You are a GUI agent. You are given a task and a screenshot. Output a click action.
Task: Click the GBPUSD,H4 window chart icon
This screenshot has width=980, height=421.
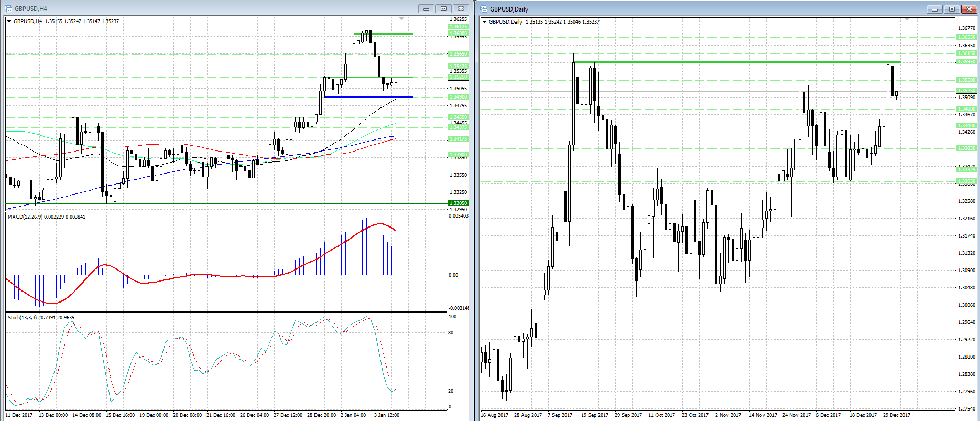pos(8,8)
